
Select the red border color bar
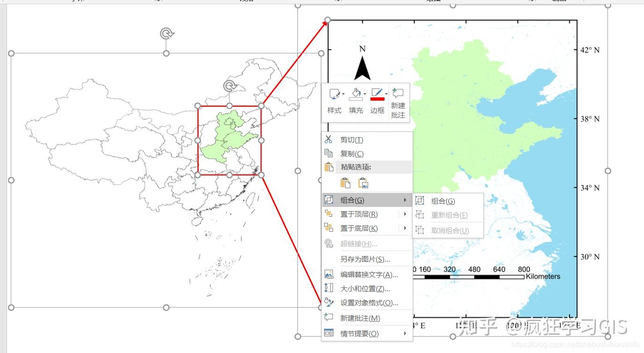coord(377,99)
